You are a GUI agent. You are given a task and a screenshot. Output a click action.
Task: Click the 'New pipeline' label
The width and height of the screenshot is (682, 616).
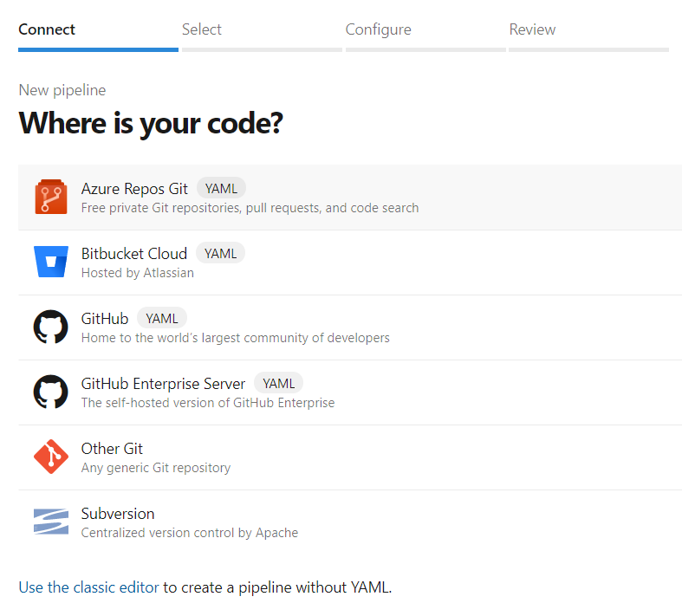point(62,90)
